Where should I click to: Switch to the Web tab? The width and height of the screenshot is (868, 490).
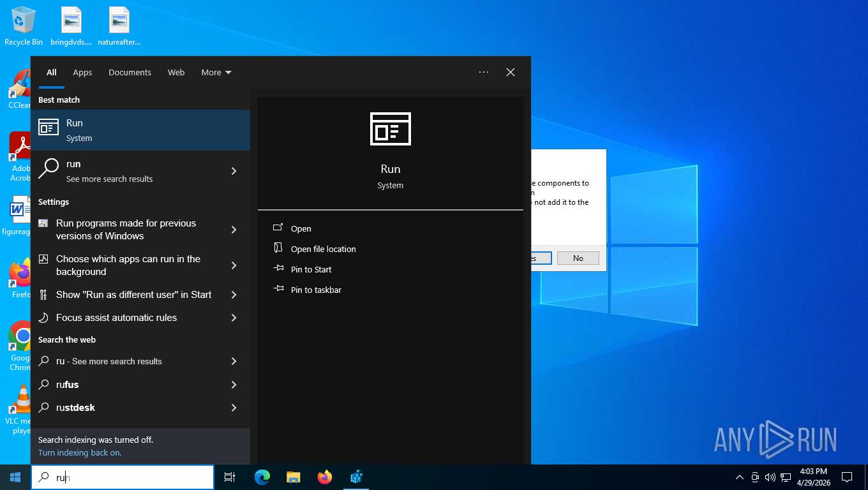pos(176,72)
